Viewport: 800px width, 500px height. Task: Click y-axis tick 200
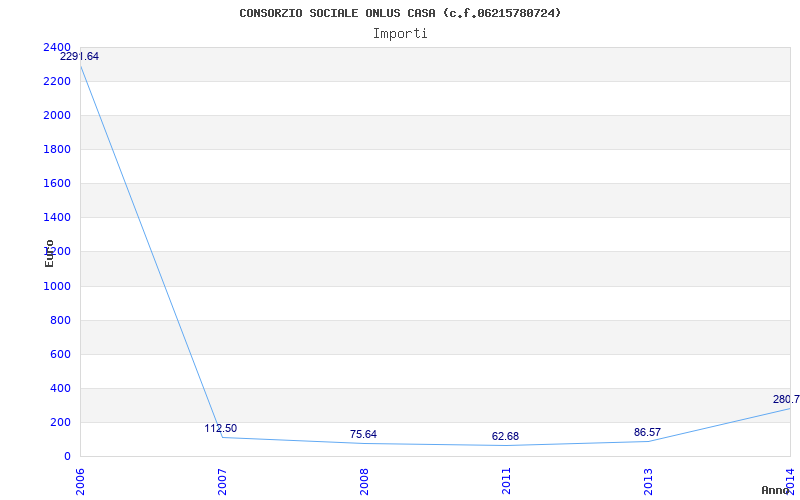click(60, 423)
